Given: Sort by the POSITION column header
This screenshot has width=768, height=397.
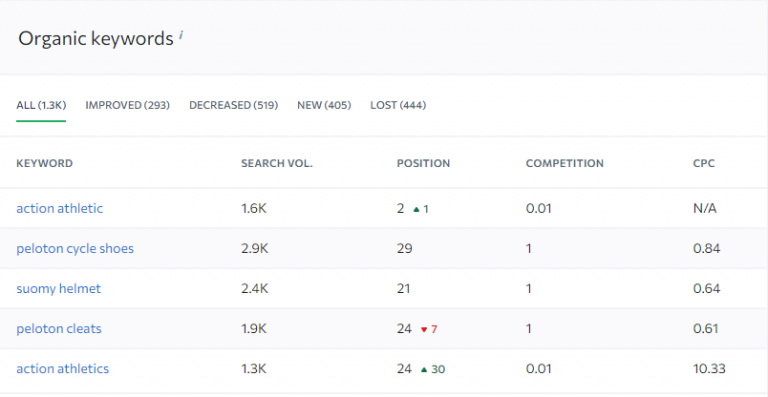Looking at the screenshot, I should click(x=423, y=163).
